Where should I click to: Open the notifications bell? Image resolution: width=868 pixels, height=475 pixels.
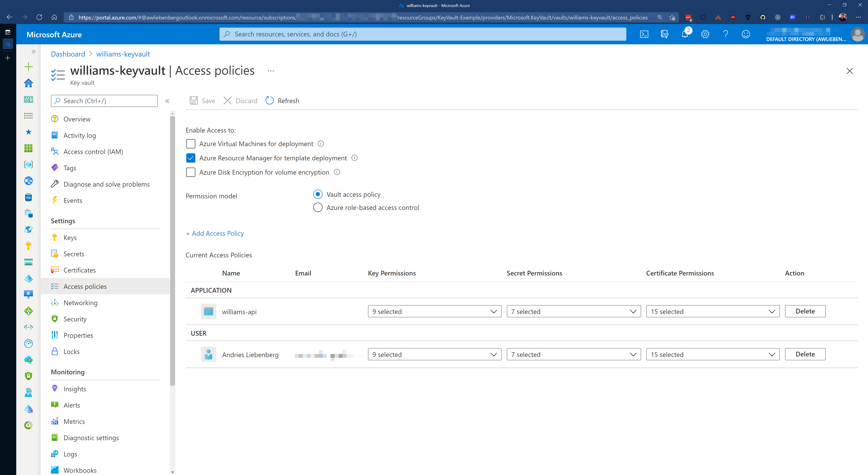(685, 34)
